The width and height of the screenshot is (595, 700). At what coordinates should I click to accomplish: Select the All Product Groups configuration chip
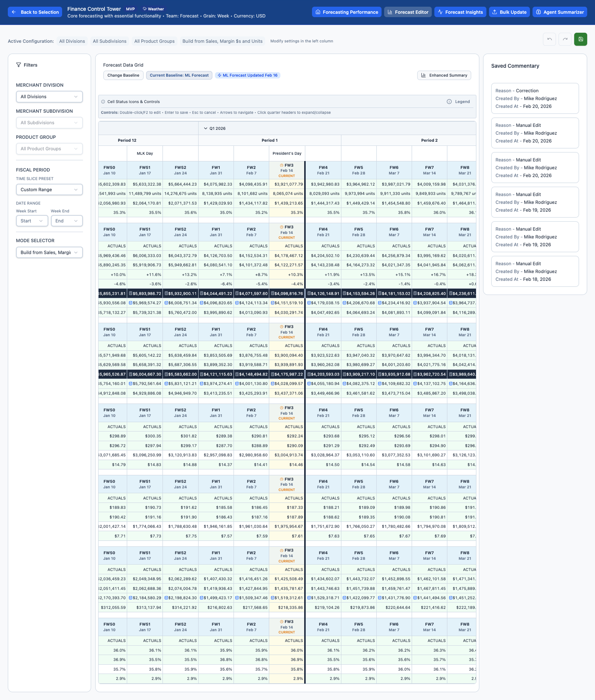pyautogui.click(x=154, y=41)
